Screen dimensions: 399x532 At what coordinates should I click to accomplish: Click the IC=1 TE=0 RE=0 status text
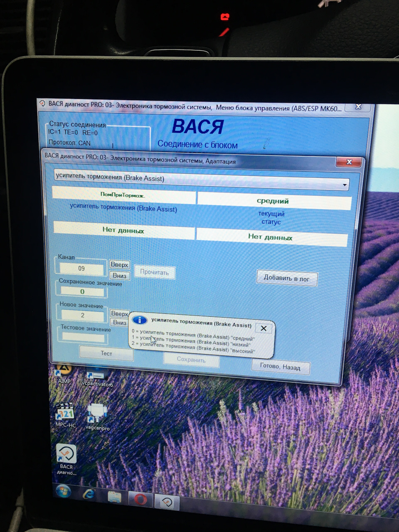tap(73, 132)
